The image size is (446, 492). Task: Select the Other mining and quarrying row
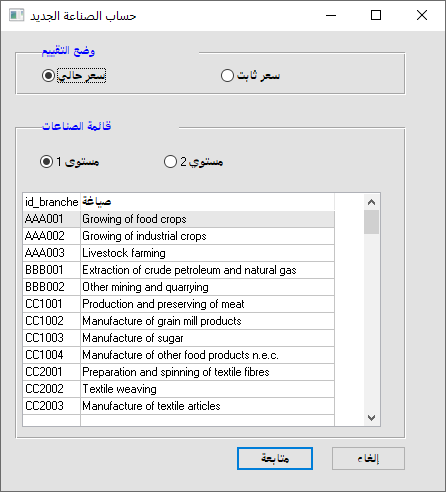tap(179, 287)
